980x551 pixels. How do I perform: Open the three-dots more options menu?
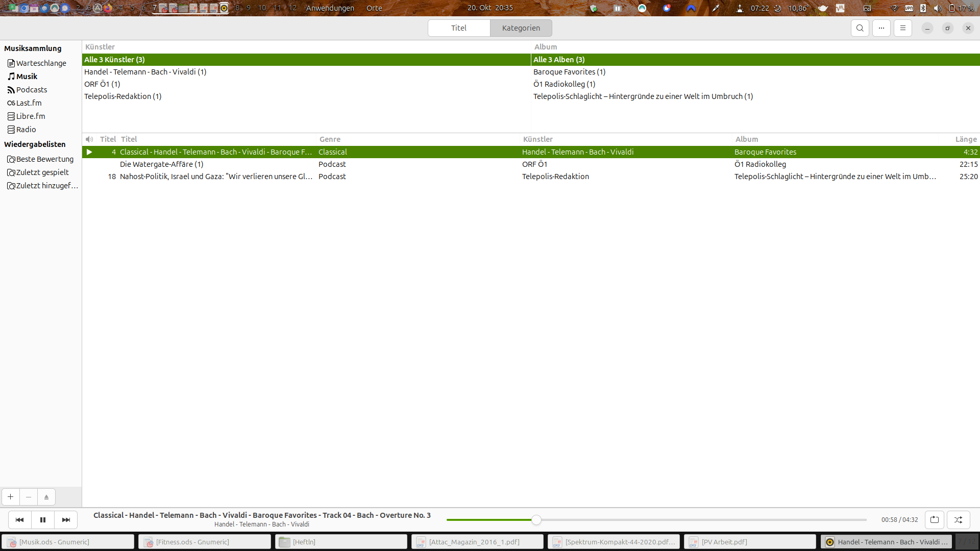[881, 28]
